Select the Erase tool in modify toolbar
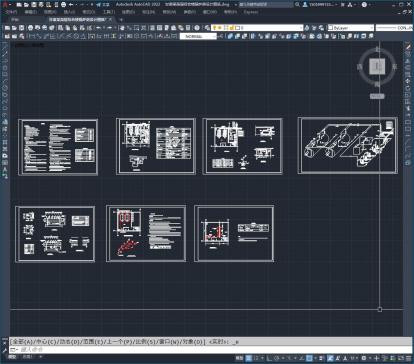 (x=408, y=48)
